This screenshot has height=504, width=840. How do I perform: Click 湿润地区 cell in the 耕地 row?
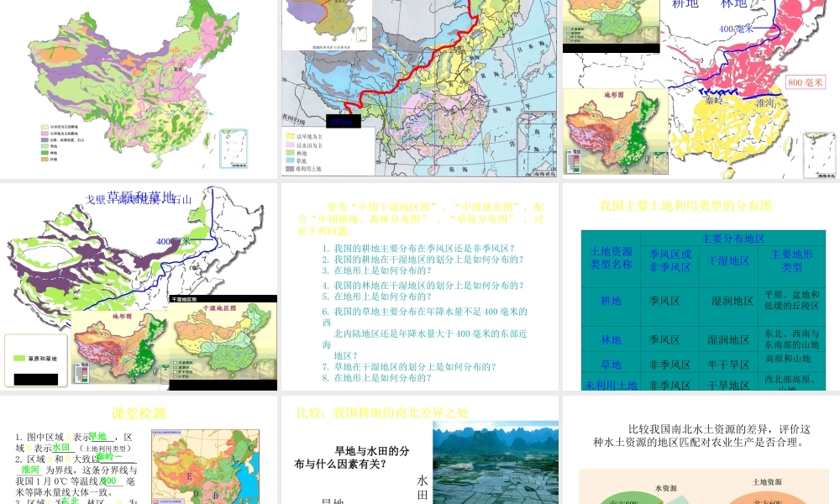point(732,301)
